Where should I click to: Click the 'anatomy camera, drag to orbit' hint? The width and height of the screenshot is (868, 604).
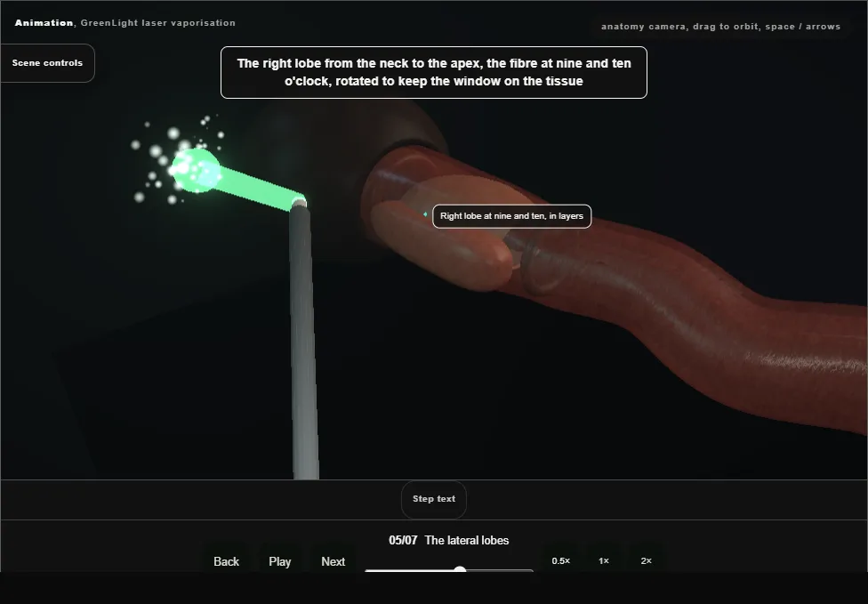pos(720,27)
